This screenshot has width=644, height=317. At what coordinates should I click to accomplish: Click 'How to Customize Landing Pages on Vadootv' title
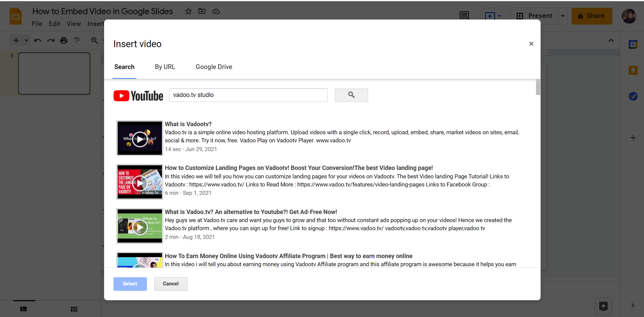coord(299,168)
